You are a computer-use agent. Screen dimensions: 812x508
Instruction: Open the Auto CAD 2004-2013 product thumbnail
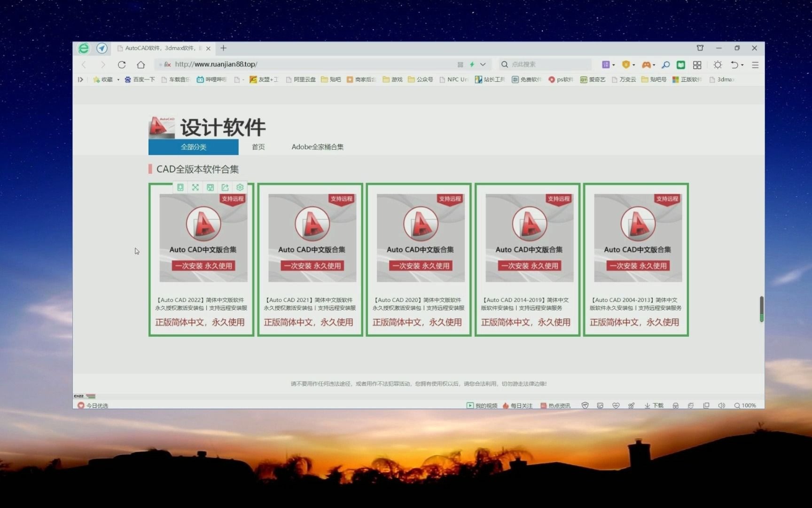[638, 238]
